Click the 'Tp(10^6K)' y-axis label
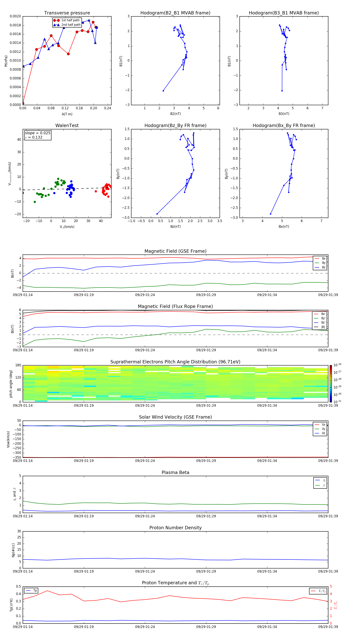351x644 pixels. (x=11, y=605)
